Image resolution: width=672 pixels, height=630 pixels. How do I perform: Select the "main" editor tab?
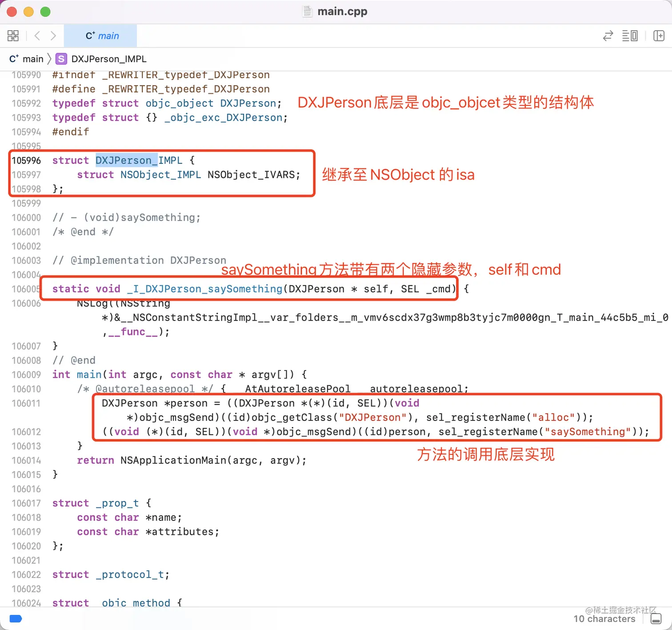[x=100, y=36]
